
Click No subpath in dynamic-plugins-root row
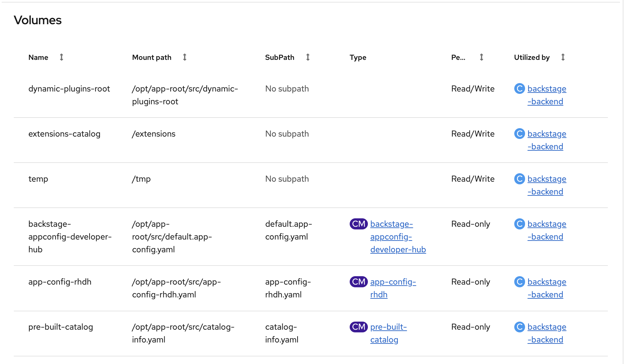click(287, 89)
